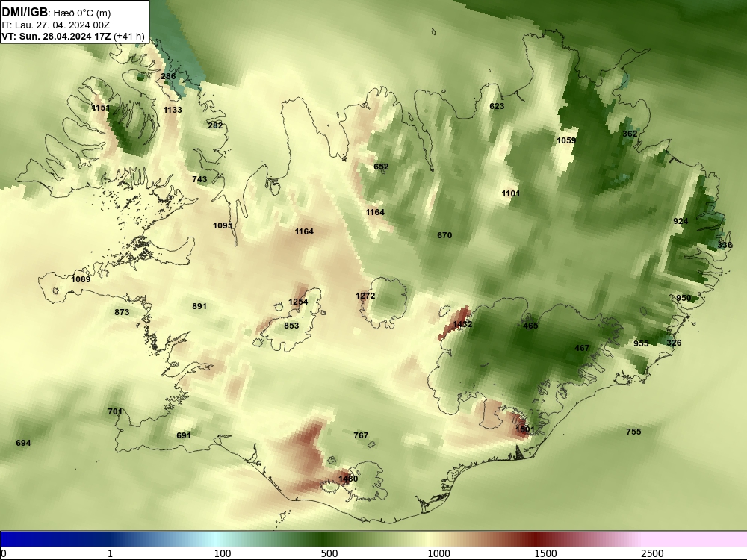Screen dimensions: 747x560
Task: Click the DMI/IGB title in header box
Action: coord(25,12)
